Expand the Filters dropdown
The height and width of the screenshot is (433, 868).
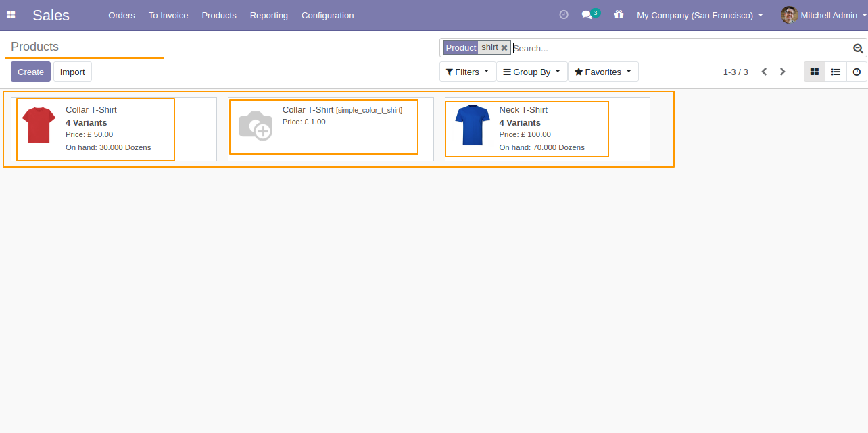467,72
